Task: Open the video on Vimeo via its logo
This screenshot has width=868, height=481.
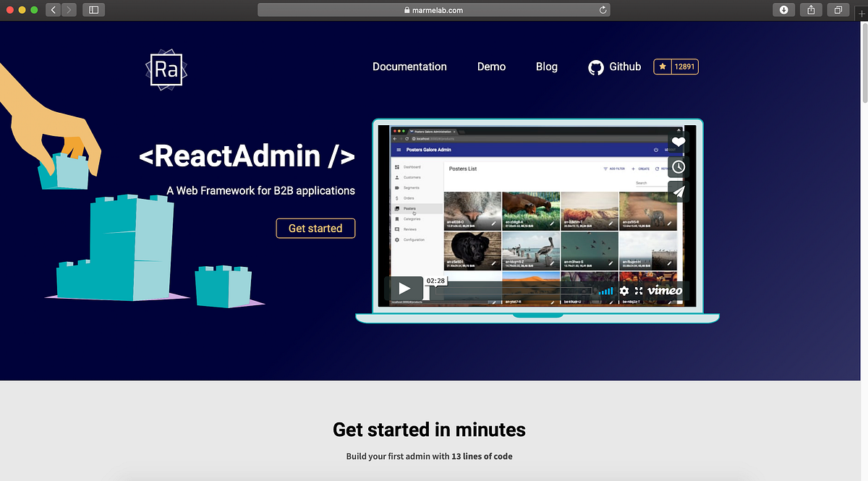Action: 664,290
